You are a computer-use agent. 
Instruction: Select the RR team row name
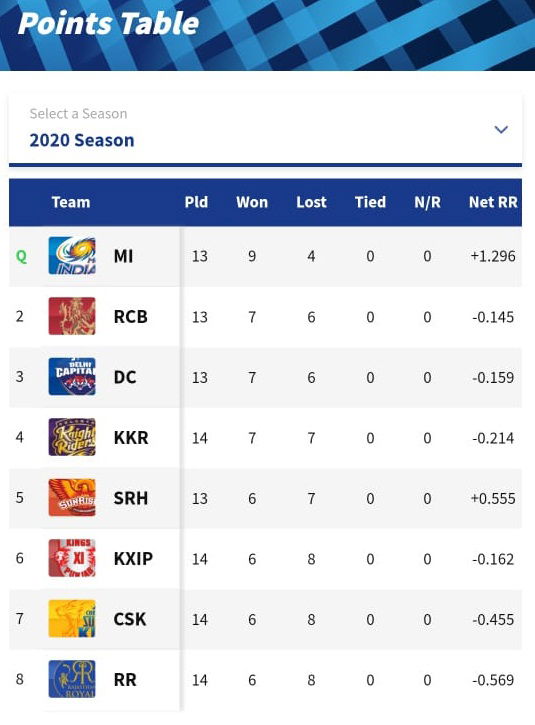[x=125, y=680]
